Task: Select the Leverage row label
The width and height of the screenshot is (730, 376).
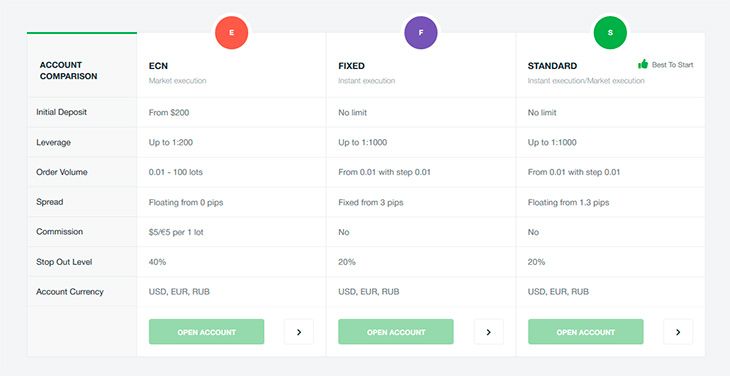Action: (x=54, y=142)
